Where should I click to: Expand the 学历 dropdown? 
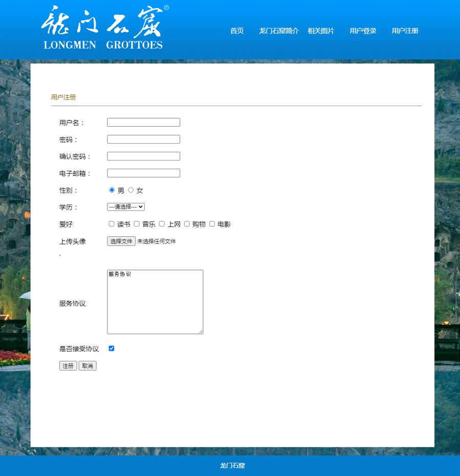[x=126, y=207]
